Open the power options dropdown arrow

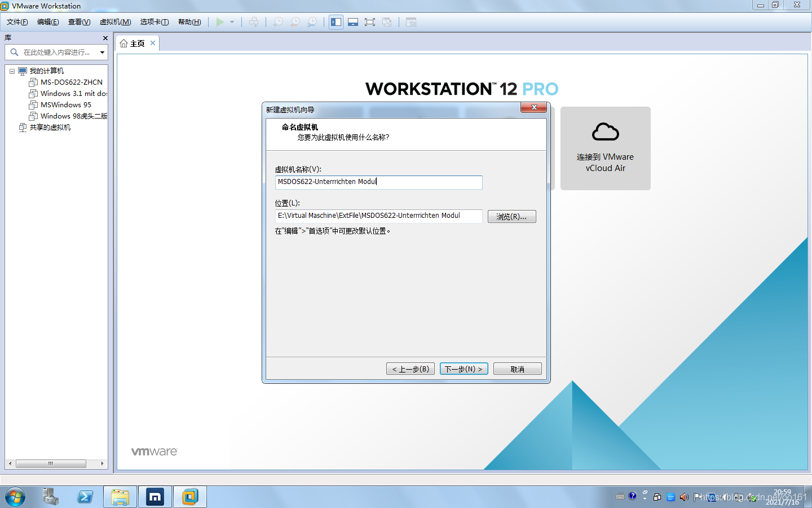click(x=232, y=22)
